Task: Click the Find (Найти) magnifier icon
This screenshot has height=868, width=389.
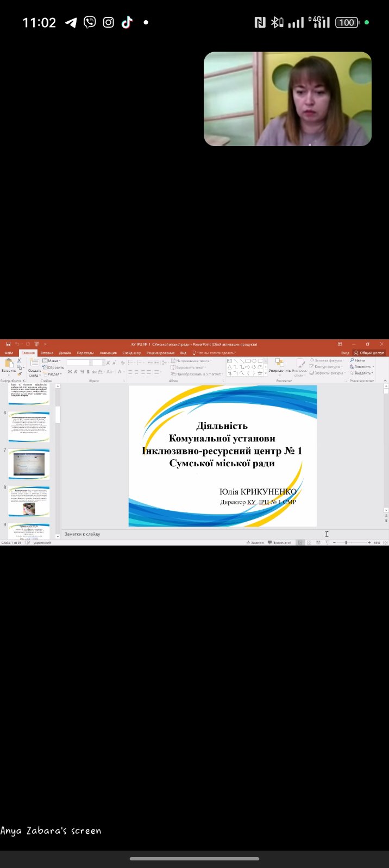Action: pyautogui.click(x=353, y=360)
